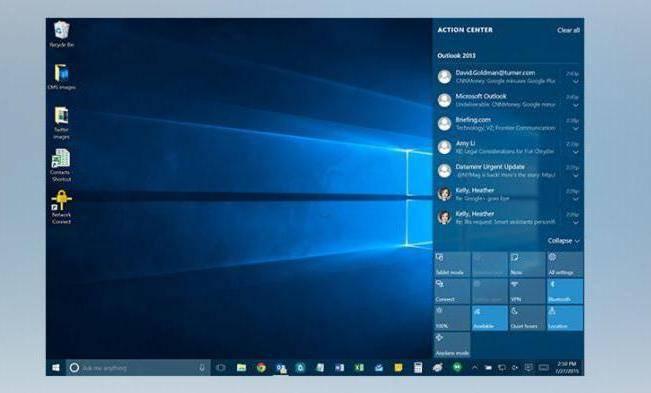This screenshot has width=651, height=393.
Task: Expand the Dataminr Urgent Update notification chevron
Action: 575,176
